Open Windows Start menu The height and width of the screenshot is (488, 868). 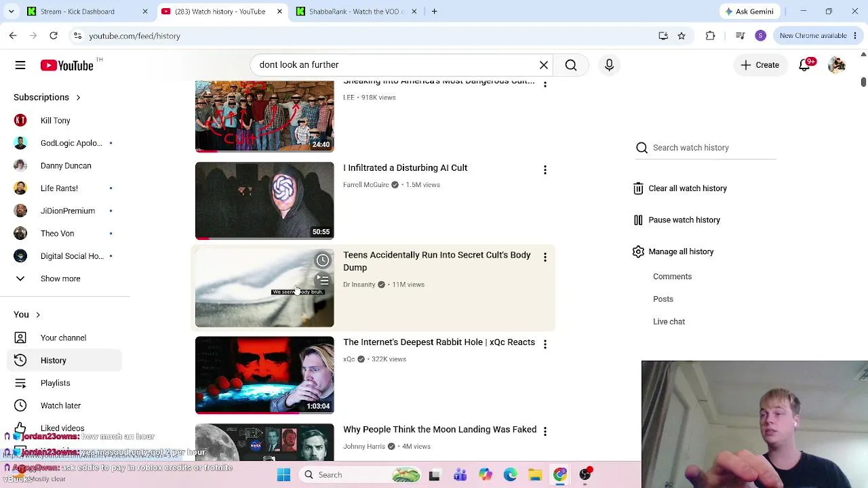coord(284,475)
